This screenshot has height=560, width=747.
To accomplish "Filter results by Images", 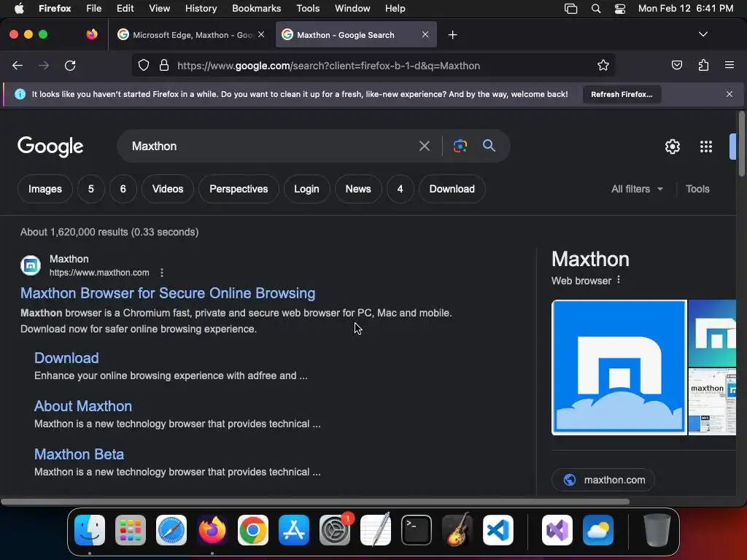I will (44, 189).
